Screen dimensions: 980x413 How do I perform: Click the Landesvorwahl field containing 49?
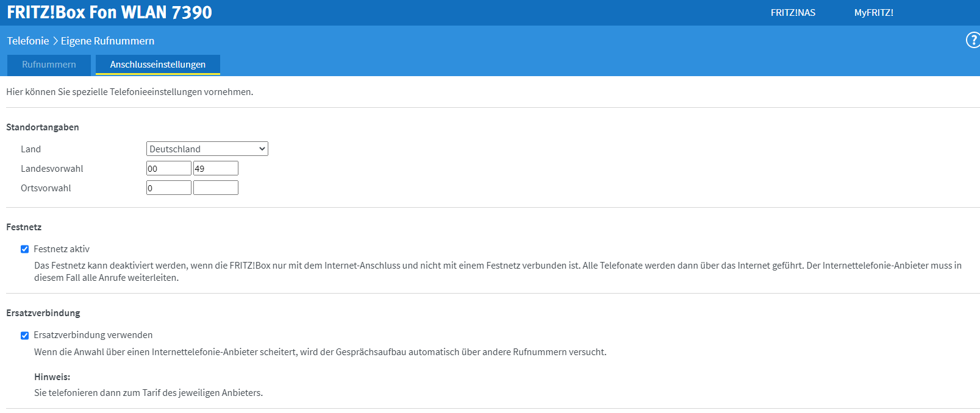(216, 168)
